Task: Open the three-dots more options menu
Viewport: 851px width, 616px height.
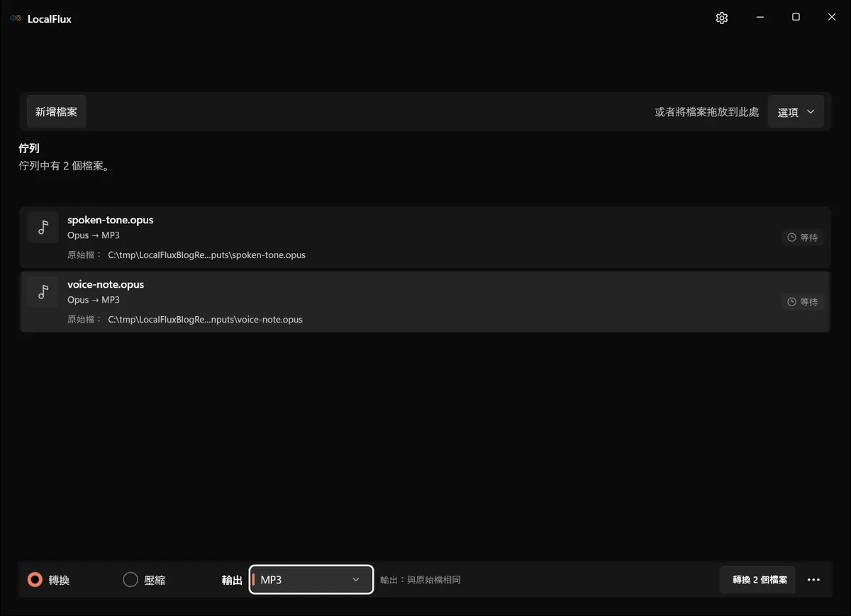Action: point(813,580)
